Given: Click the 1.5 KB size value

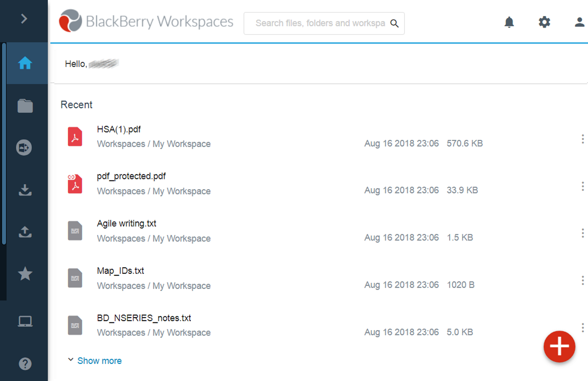Looking at the screenshot, I should pyautogui.click(x=460, y=238).
